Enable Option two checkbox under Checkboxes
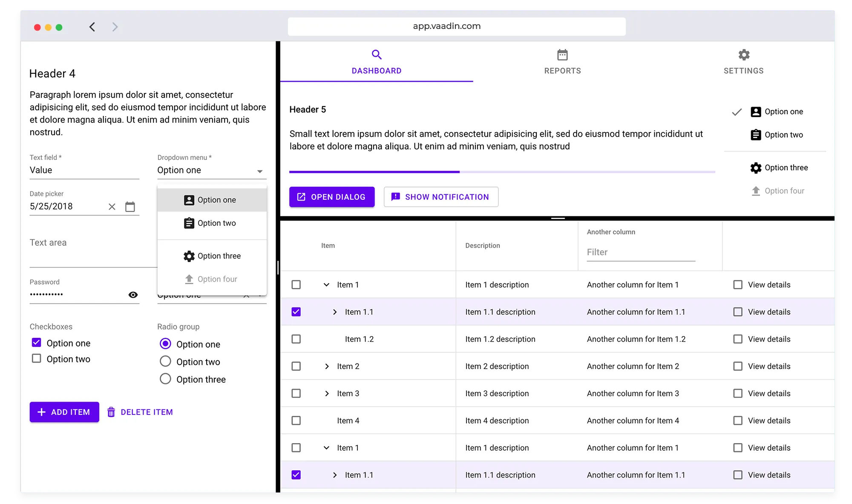The width and height of the screenshot is (852, 504). [37, 359]
